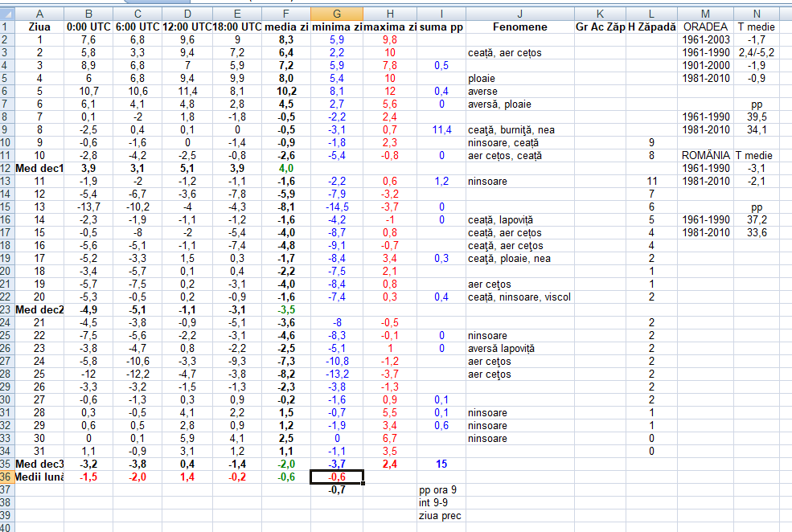
Task: Select column N header
Action: point(756,14)
